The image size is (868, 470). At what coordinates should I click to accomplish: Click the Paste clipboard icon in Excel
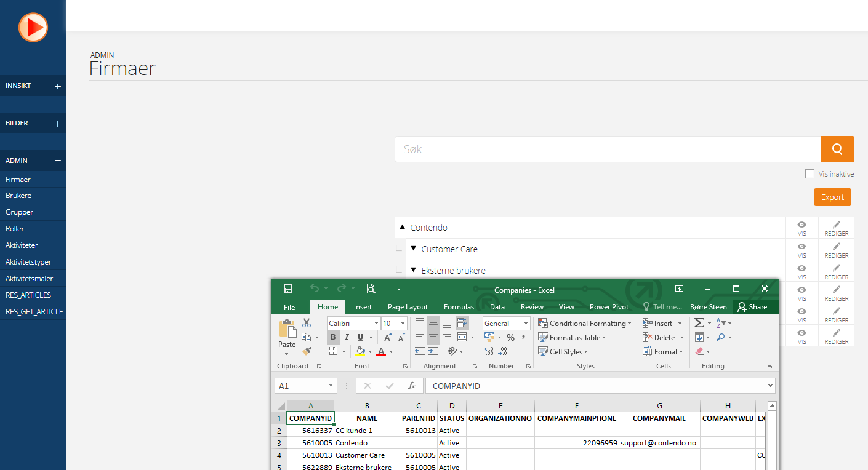click(x=287, y=329)
